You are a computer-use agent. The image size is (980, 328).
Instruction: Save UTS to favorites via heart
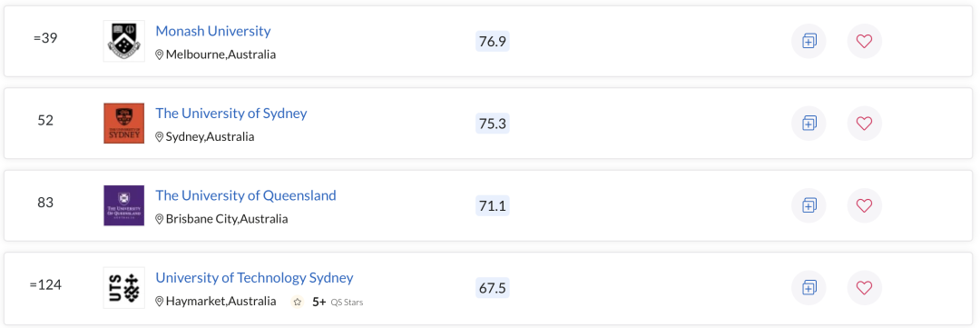[x=865, y=288]
